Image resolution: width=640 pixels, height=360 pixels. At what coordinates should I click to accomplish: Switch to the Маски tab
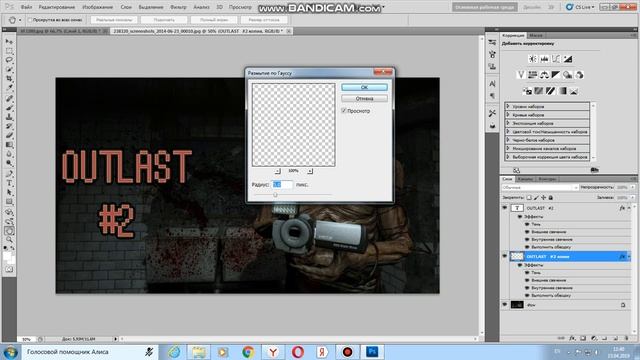click(536, 36)
